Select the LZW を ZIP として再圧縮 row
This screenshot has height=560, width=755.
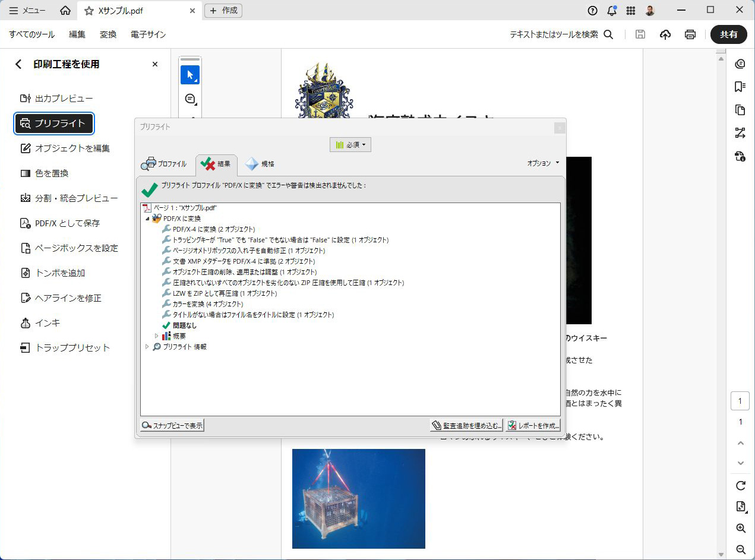219,293
